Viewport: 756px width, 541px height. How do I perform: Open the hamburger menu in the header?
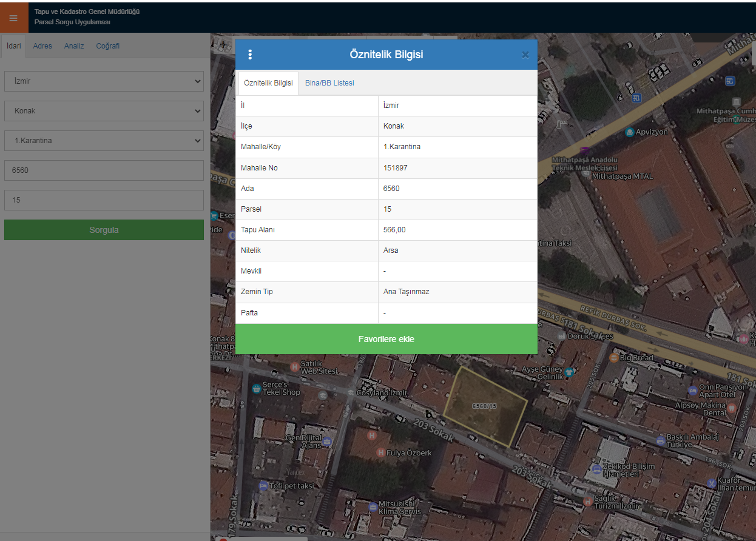point(13,18)
